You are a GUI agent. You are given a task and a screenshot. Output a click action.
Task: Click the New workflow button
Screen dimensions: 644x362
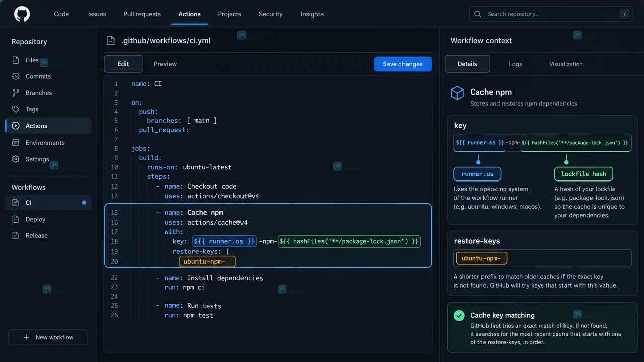coord(48,337)
